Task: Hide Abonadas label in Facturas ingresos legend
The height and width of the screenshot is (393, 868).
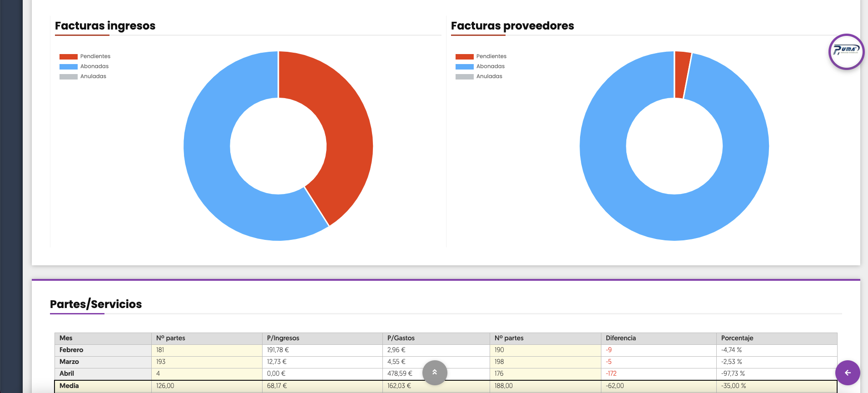Action: pos(94,66)
